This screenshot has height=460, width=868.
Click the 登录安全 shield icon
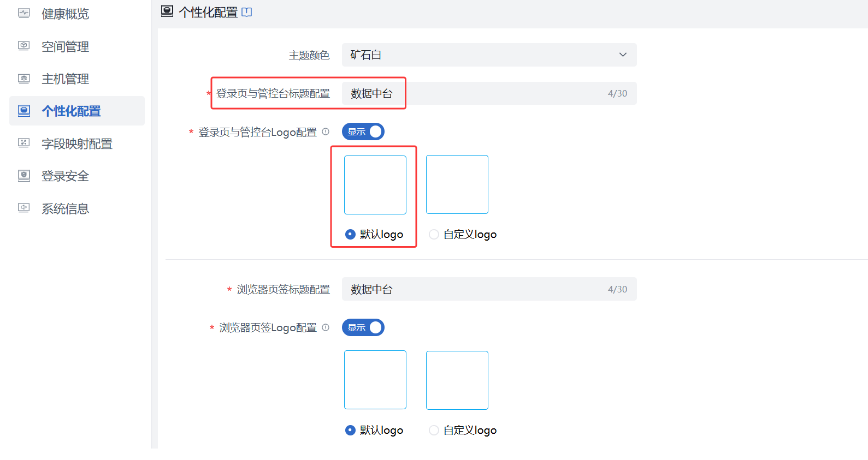[24, 176]
